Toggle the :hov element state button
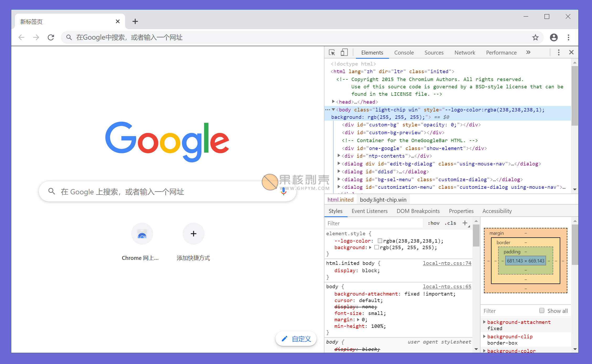Viewport: 592px width, 364px height. click(x=434, y=223)
